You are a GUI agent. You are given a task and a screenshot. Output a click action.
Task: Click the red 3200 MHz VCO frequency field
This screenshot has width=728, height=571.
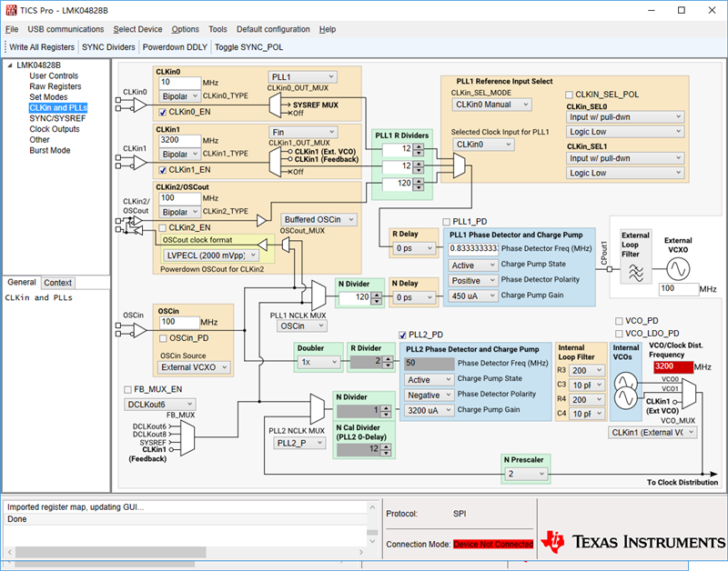(x=673, y=366)
